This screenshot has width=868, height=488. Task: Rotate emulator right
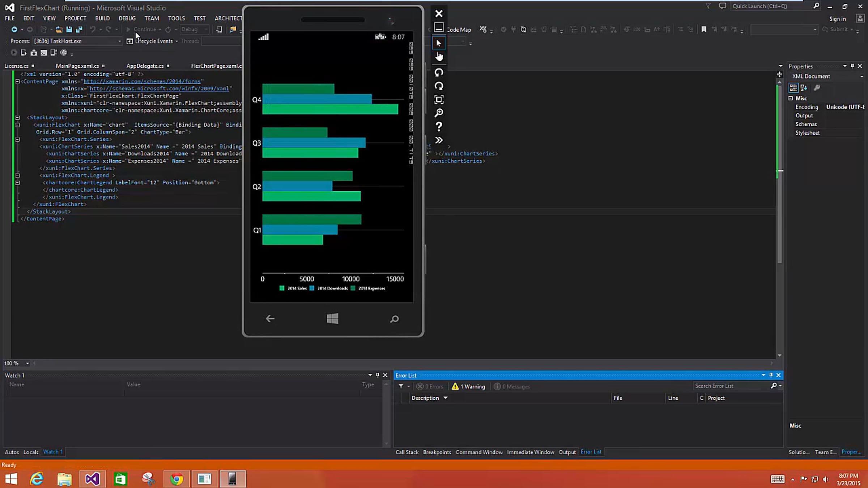439,86
